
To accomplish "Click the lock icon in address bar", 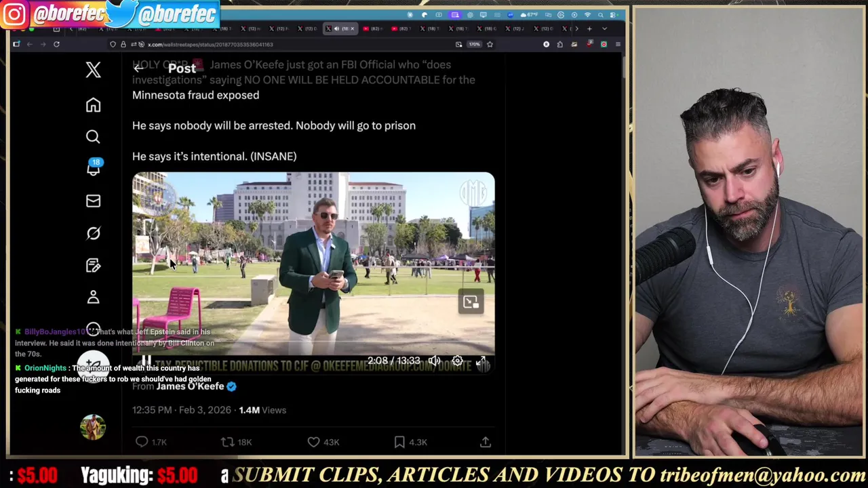I will (123, 44).
